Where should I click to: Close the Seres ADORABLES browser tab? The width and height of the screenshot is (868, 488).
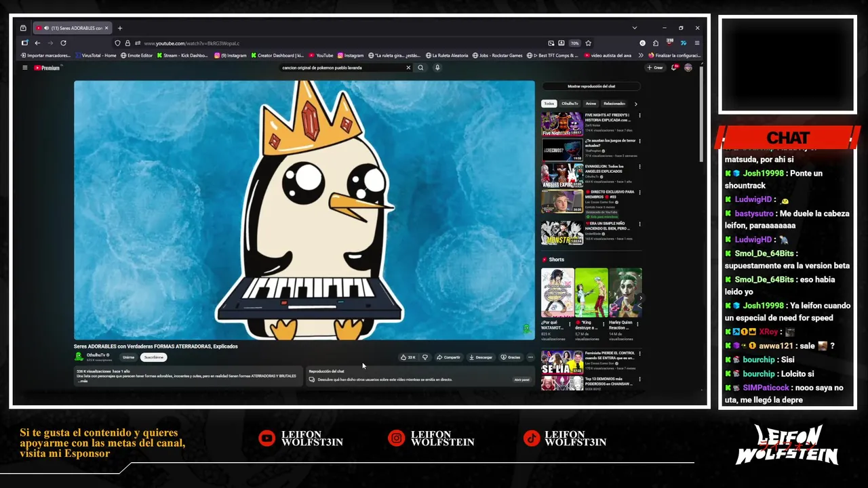[106, 28]
